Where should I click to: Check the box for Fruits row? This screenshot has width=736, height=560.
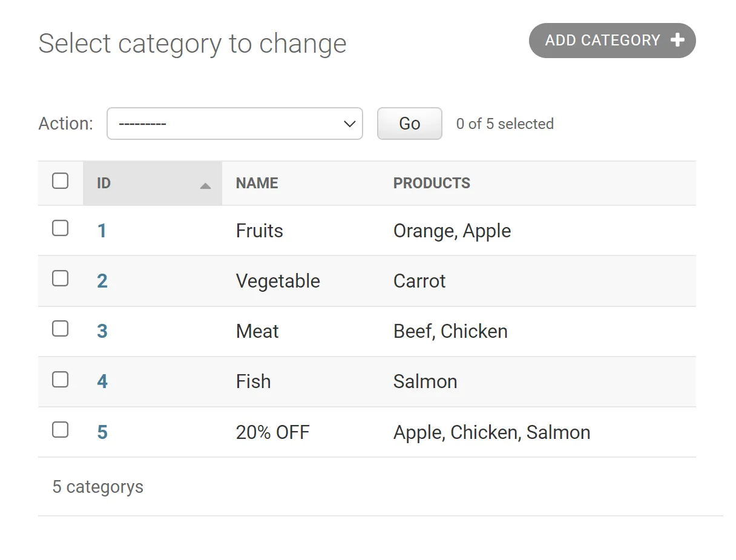tap(61, 228)
